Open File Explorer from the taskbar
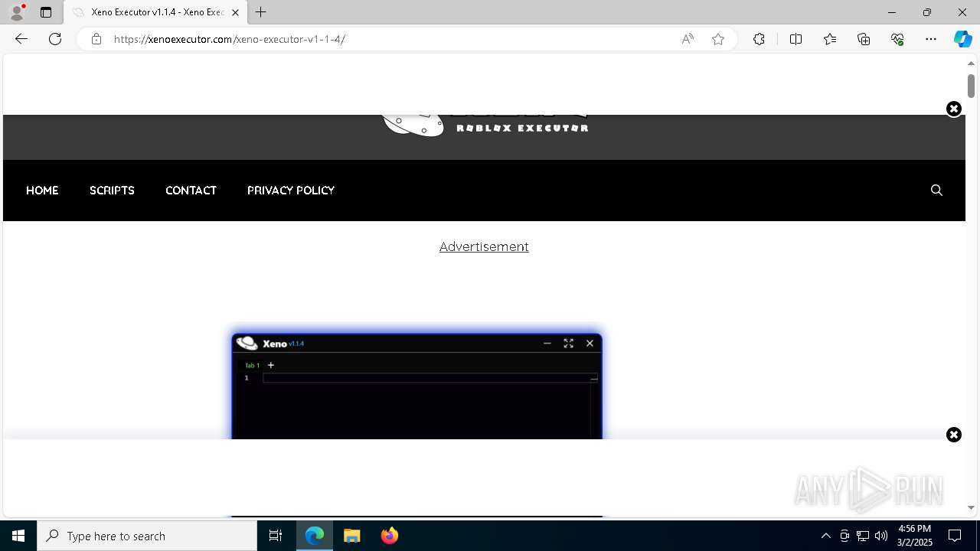980x551 pixels. 352,536
